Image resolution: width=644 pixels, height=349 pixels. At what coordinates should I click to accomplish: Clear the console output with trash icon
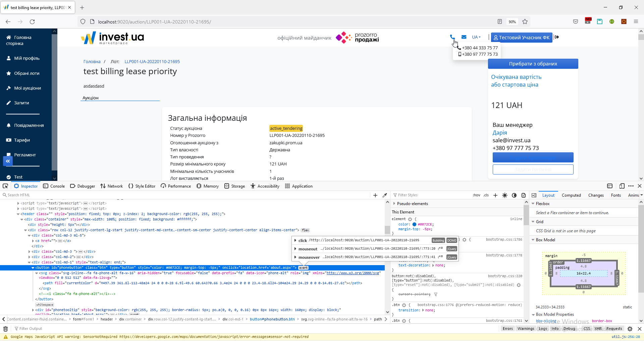5,329
